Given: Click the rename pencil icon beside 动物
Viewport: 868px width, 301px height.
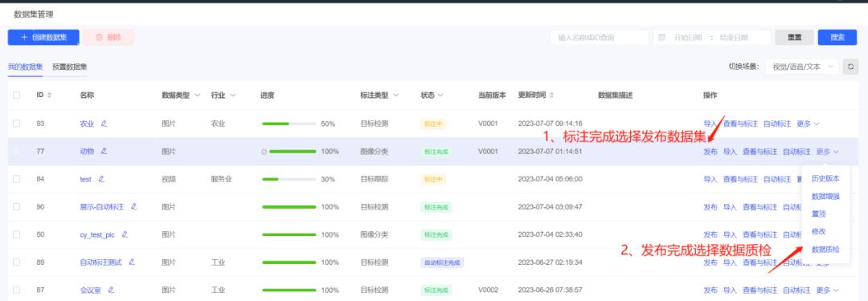Looking at the screenshot, I should [x=104, y=151].
